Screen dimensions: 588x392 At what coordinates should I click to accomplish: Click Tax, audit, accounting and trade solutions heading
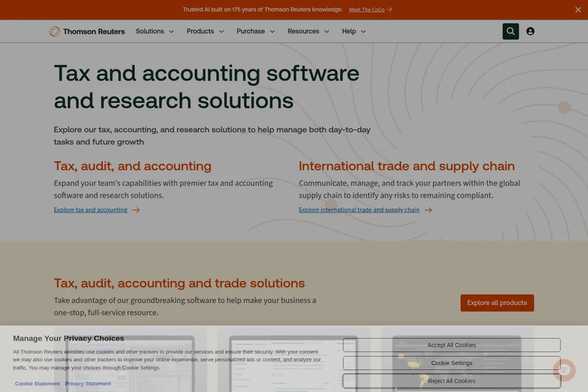[179, 283]
